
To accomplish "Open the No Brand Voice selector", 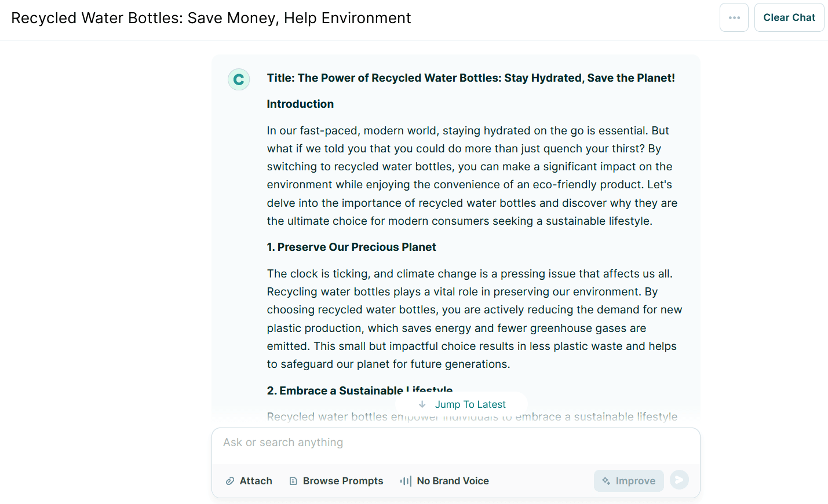I will pos(453,481).
